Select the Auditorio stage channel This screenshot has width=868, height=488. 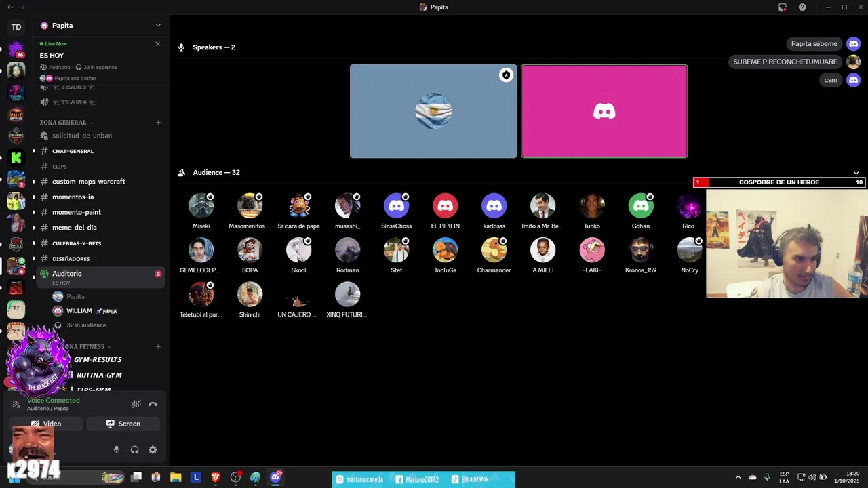tap(100, 277)
